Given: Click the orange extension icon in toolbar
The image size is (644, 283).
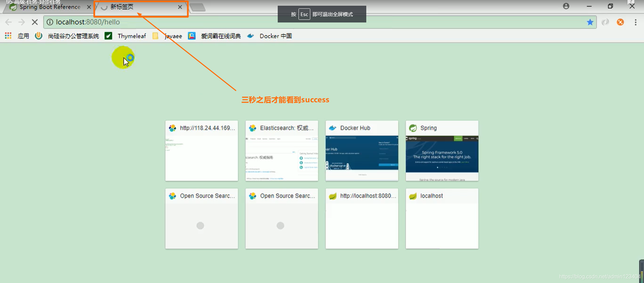Looking at the screenshot, I should [620, 22].
